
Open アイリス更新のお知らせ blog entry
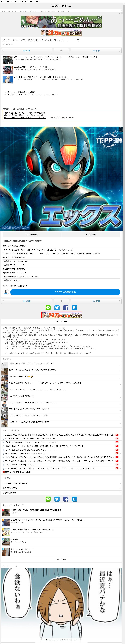coord(61,532)
